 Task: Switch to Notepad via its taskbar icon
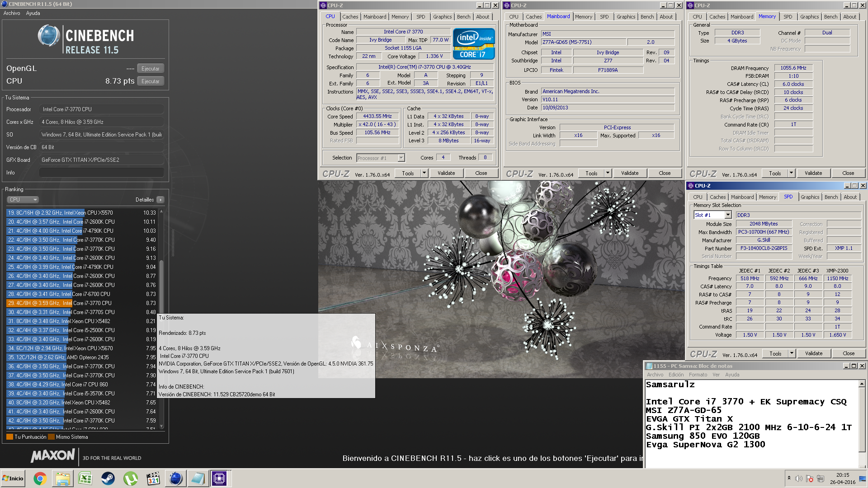(198, 479)
